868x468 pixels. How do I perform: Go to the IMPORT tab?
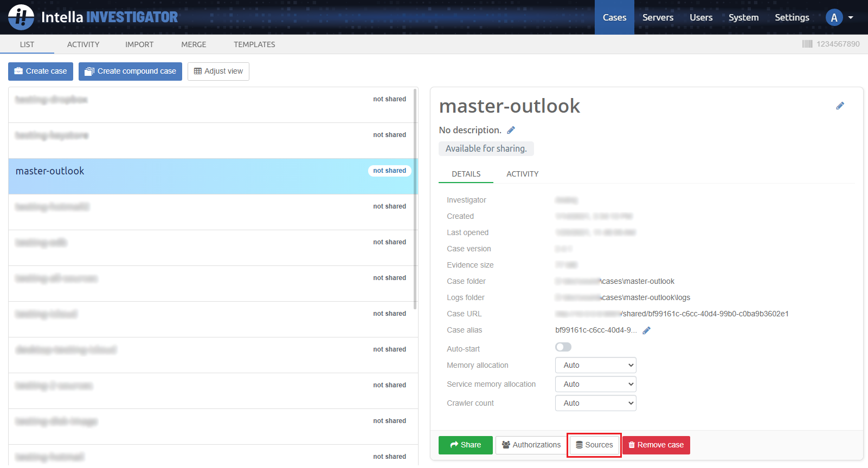(x=139, y=44)
